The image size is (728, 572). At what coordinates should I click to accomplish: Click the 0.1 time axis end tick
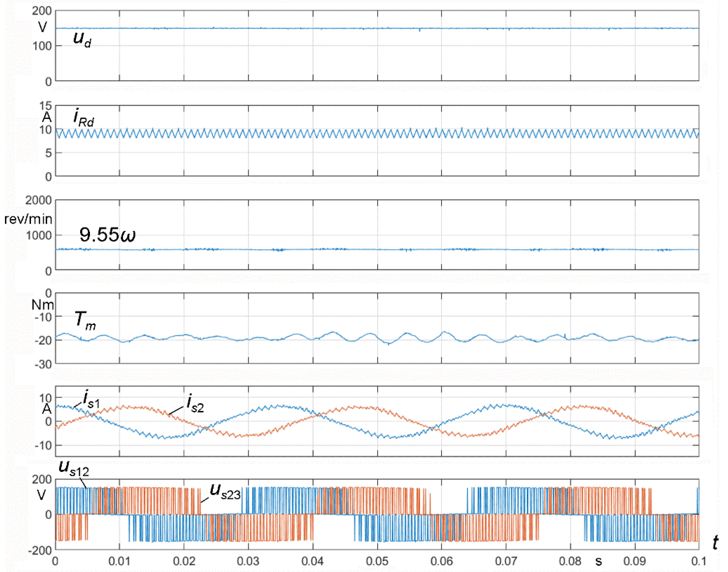(x=699, y=561)
